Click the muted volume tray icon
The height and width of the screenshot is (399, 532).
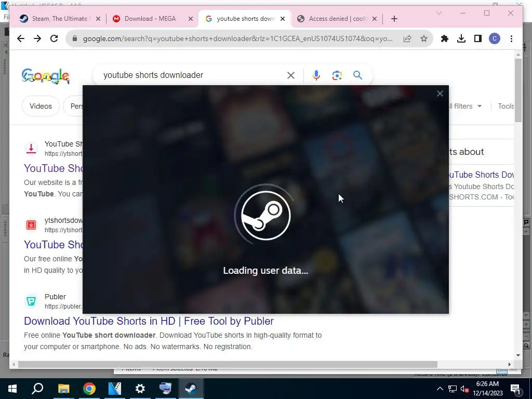click(464, 389)
